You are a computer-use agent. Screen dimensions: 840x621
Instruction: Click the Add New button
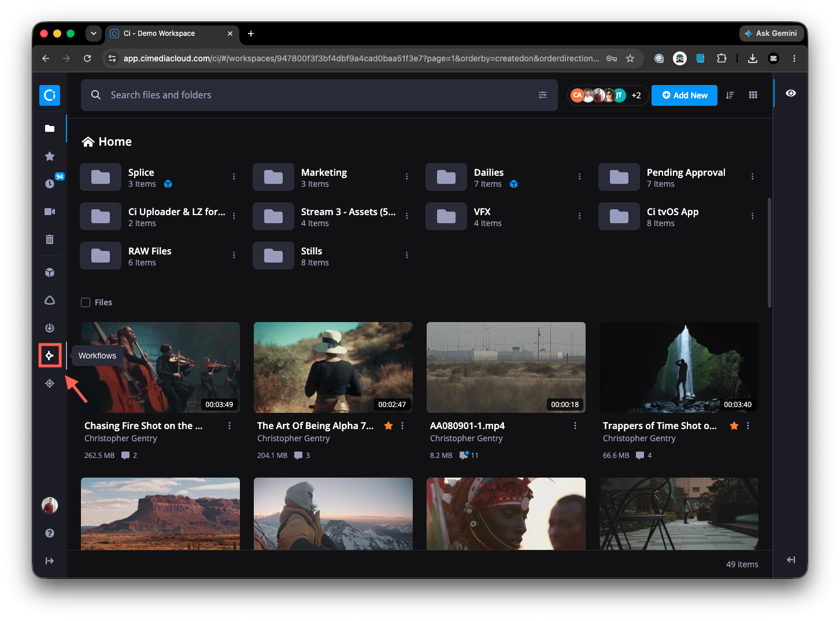684,95
